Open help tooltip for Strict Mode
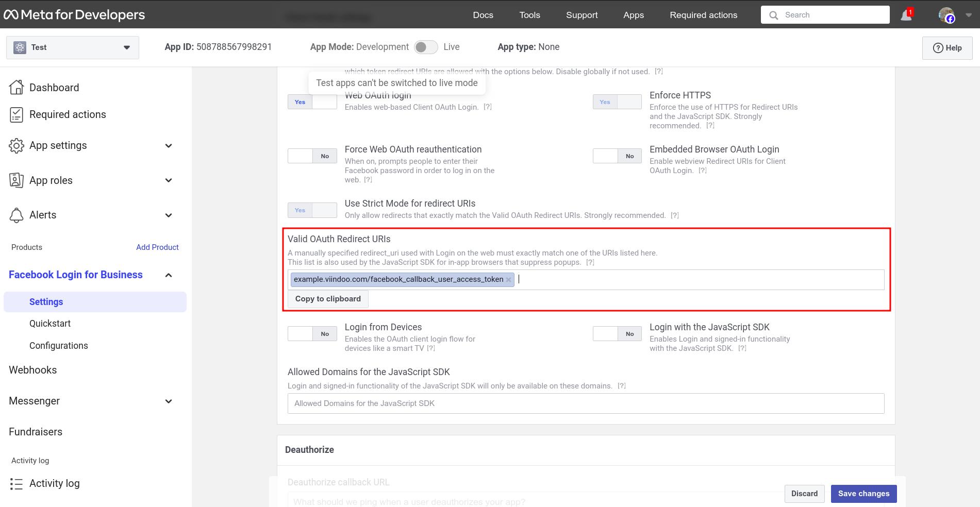The image size is (980, 507). tap(674, 215)
